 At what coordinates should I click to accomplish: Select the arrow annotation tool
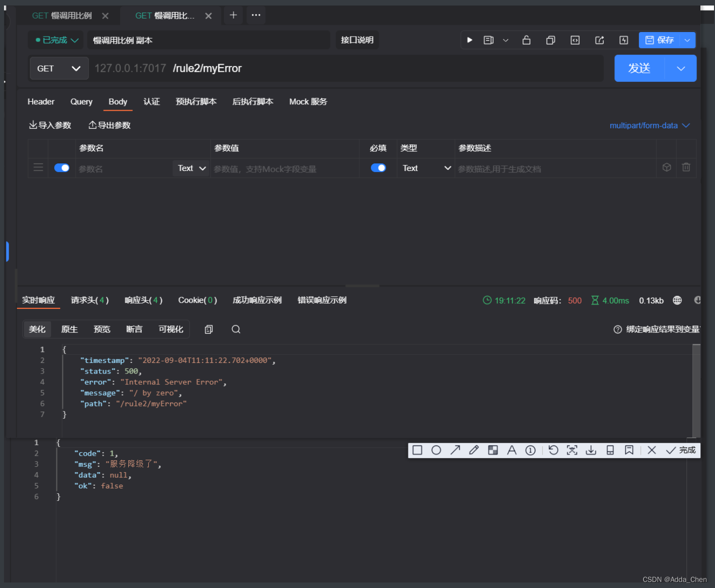(x=455, y=450)
